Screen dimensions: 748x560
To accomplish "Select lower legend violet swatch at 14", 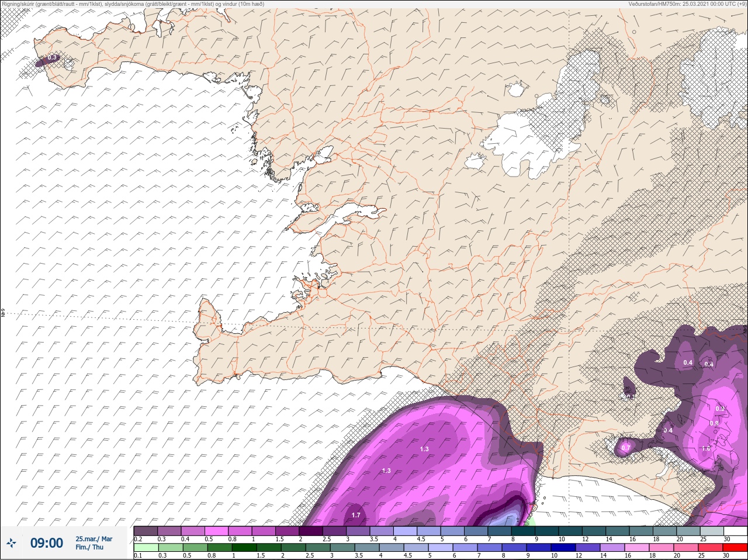I will pyautogui.click(x=614, y=548).
